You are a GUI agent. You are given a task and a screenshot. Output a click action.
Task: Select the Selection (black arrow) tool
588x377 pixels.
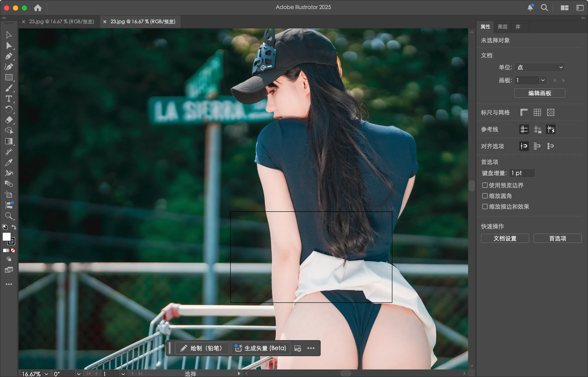tap(9, 35)
